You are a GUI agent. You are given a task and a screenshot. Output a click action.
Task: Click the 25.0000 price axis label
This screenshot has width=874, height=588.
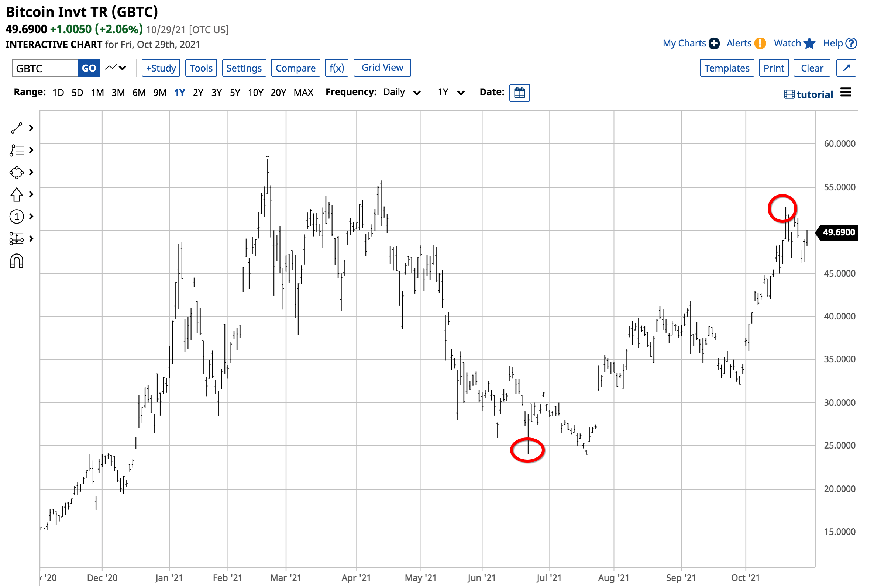(839, 446)
